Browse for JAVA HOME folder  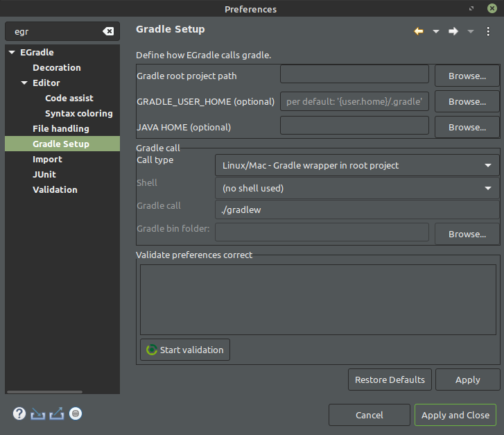pyautogui.click(x=467, y=128)
